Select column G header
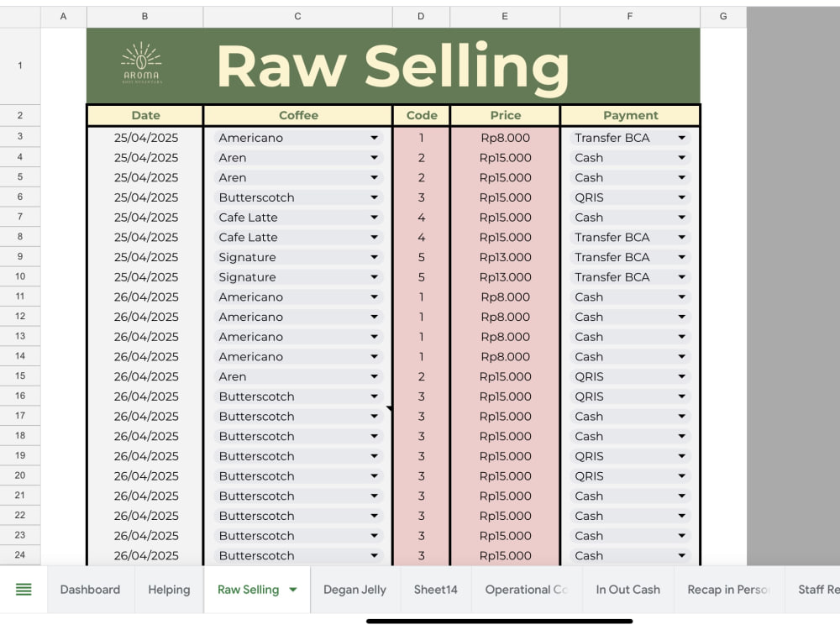840x630 pixels. click(723, 17)
